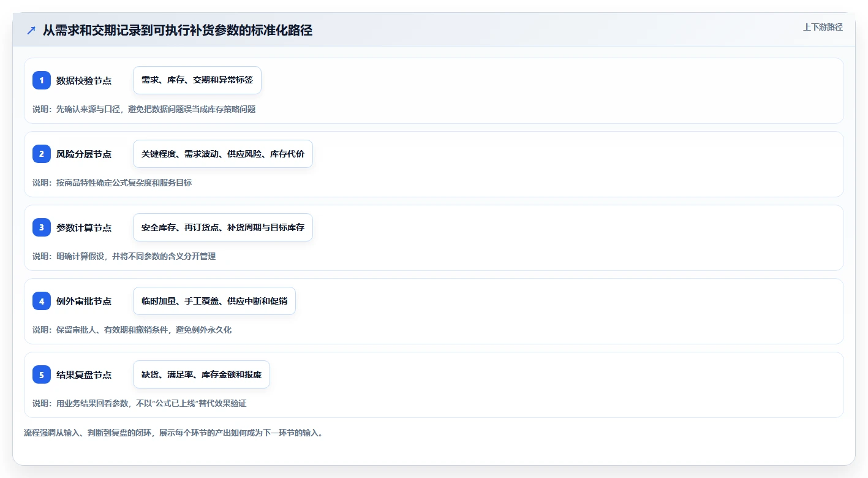Click the step 1 number badge

(x=42, y=80)
